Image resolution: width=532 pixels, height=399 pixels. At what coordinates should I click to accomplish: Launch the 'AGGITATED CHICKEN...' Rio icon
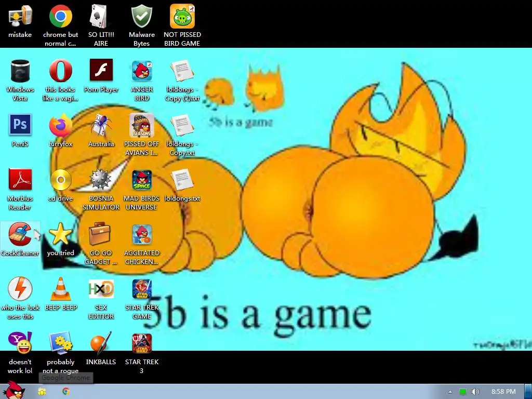pos(142,234)
